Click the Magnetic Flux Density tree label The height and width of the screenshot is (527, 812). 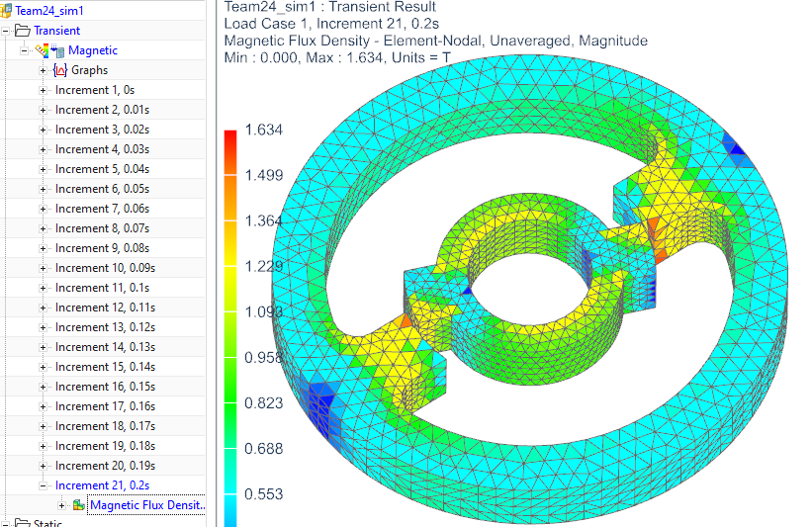click(148, 505)
